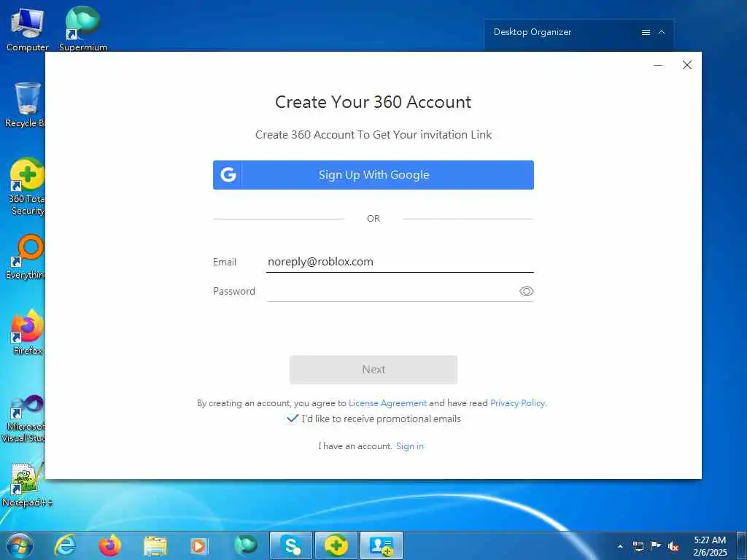747x560 pixels.
Task: Click the Sign in link
Action: [x=410, y=446]
